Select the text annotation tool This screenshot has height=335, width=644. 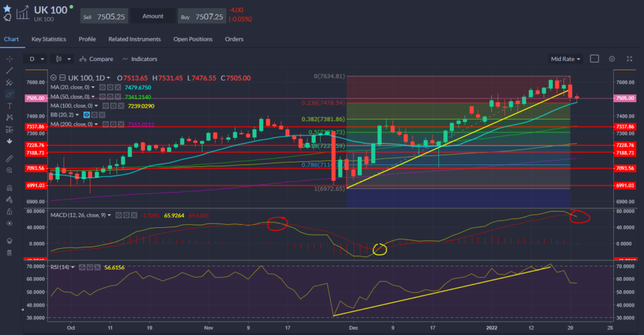[9, 106]
